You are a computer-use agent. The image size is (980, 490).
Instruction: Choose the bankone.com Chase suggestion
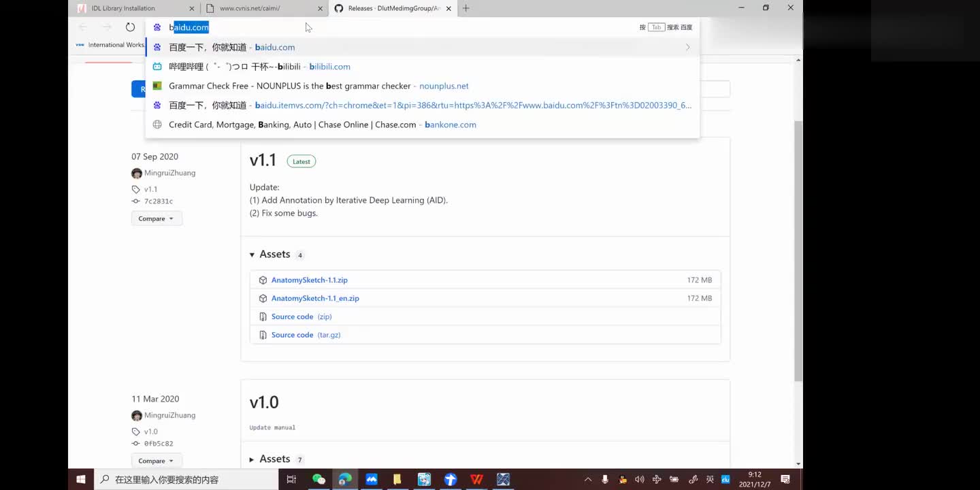[x=422, y=125]
